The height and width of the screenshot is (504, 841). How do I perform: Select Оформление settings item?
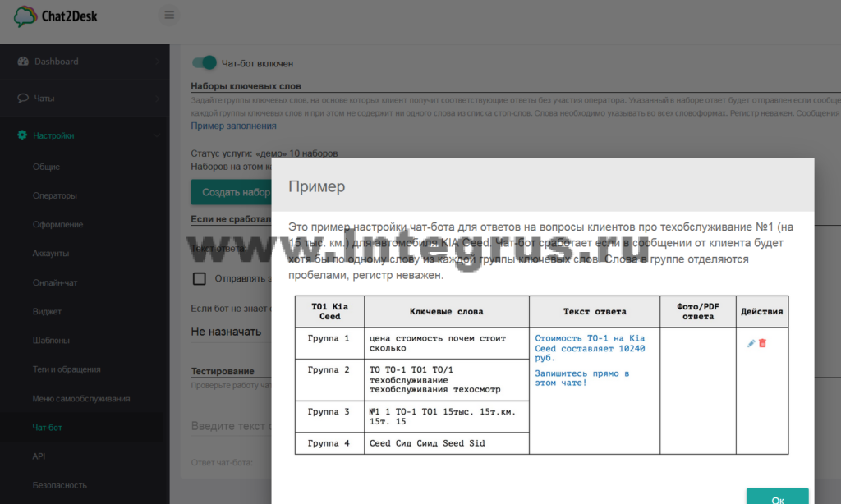tap(57, 225)
